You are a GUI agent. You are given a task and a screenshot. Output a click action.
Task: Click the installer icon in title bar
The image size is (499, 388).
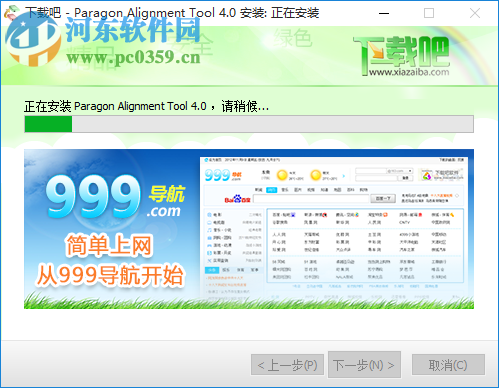12,13
